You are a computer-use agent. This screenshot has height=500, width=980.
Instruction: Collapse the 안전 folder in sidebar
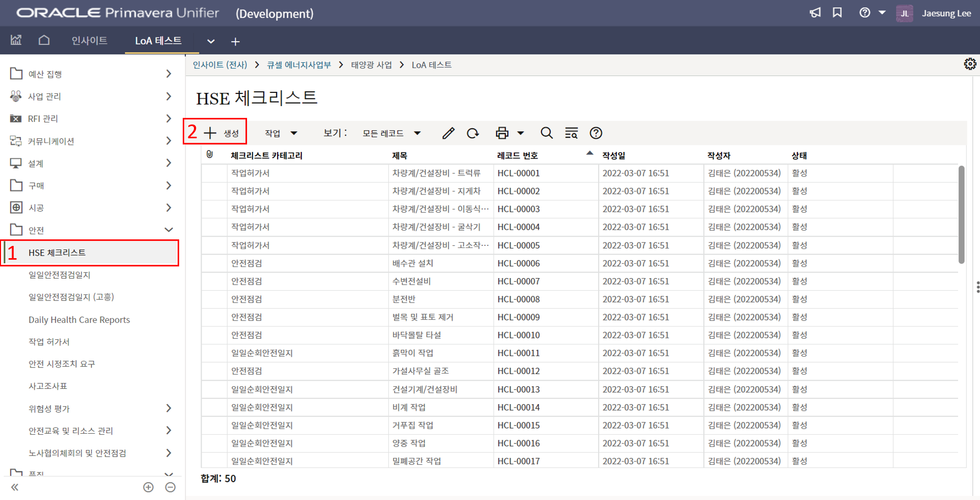coord(168,230)
